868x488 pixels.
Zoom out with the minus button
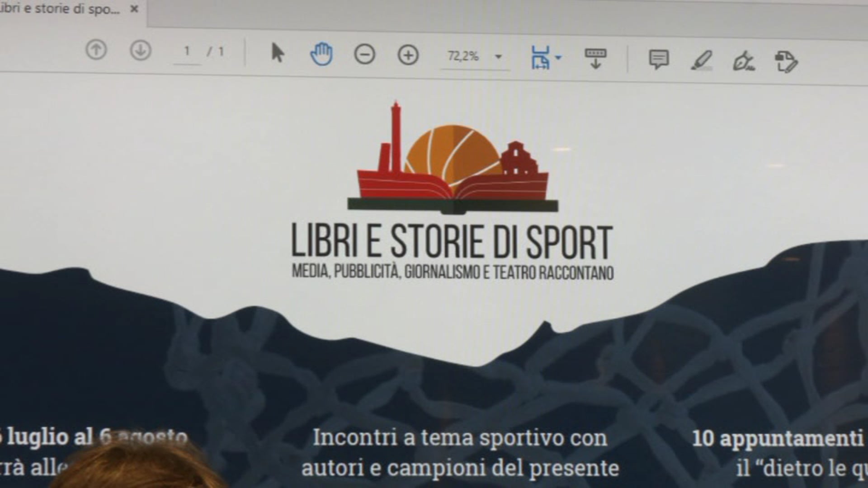tap(364, 55)
